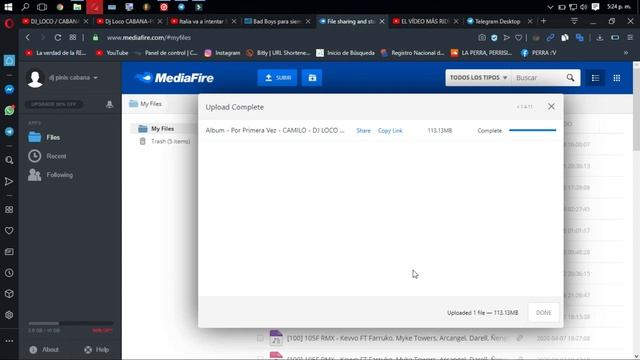Open the sidebar heart bookmarks icon

tap(9, 231)
